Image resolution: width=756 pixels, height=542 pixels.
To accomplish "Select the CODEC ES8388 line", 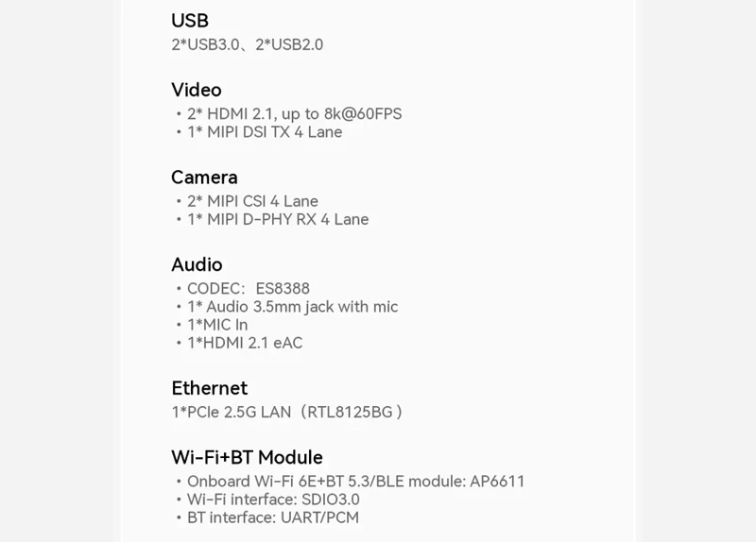I will [249, 289].
